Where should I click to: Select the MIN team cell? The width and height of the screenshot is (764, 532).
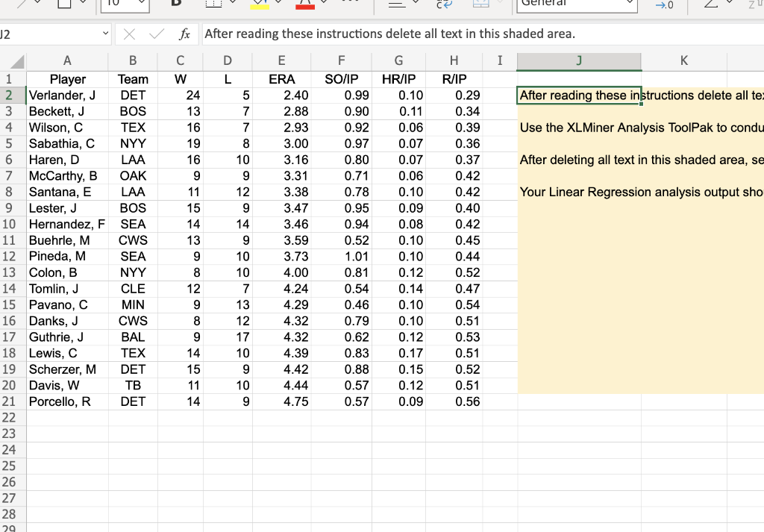(x=133, y=304)
